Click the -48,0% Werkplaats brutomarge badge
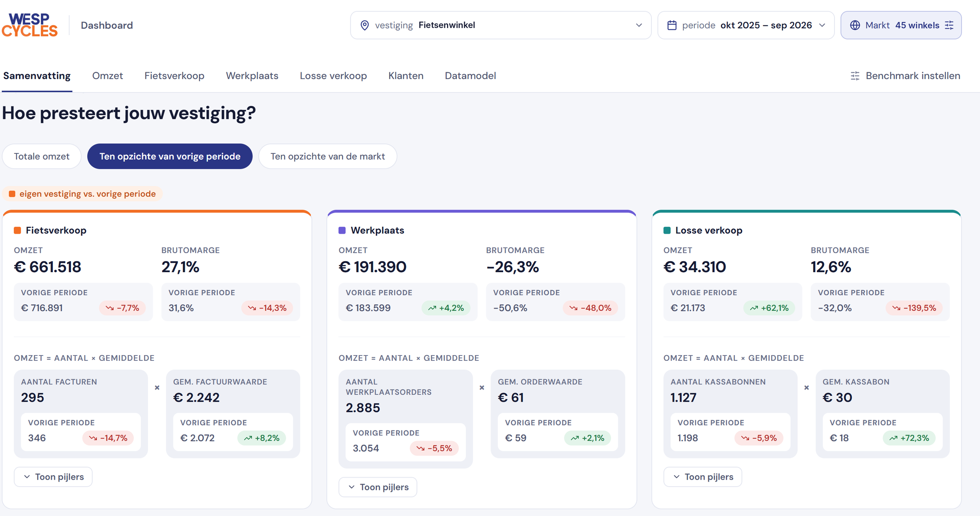 coord(590,308)
